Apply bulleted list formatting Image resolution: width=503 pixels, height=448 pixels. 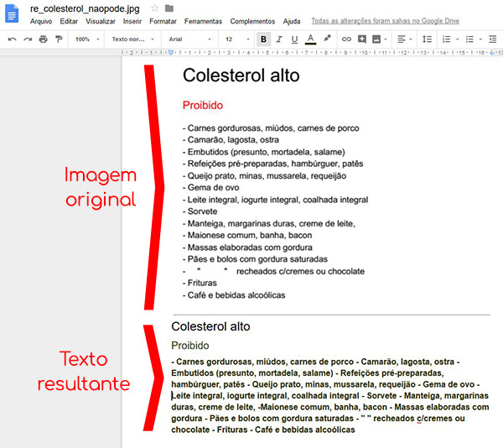469,39
